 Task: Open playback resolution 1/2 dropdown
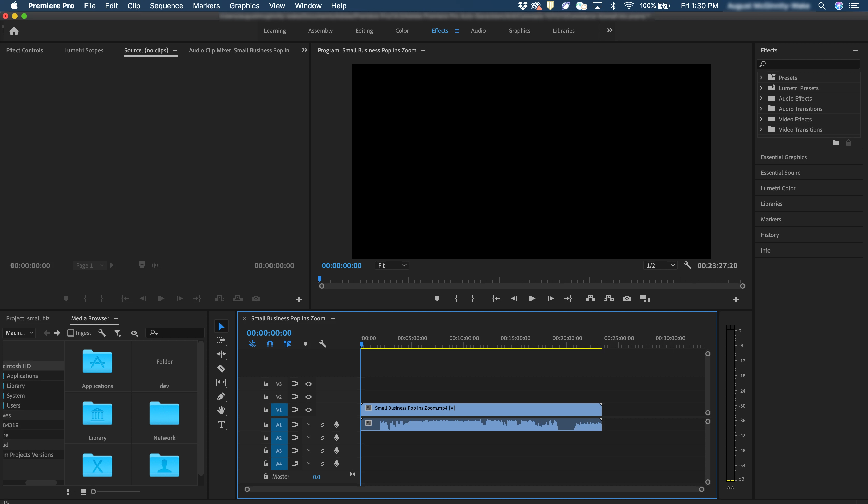coord(660,265)
